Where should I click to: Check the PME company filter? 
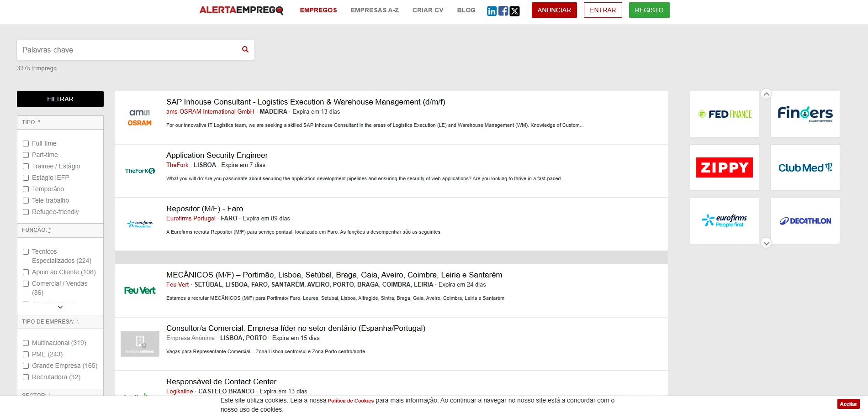coord(26,354)
